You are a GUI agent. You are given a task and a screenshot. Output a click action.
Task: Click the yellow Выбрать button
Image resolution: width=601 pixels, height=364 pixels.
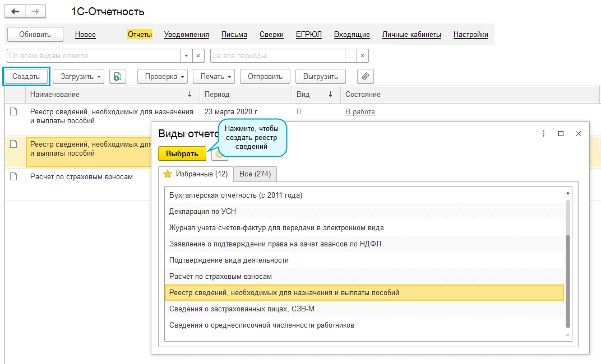pos(182,154)
